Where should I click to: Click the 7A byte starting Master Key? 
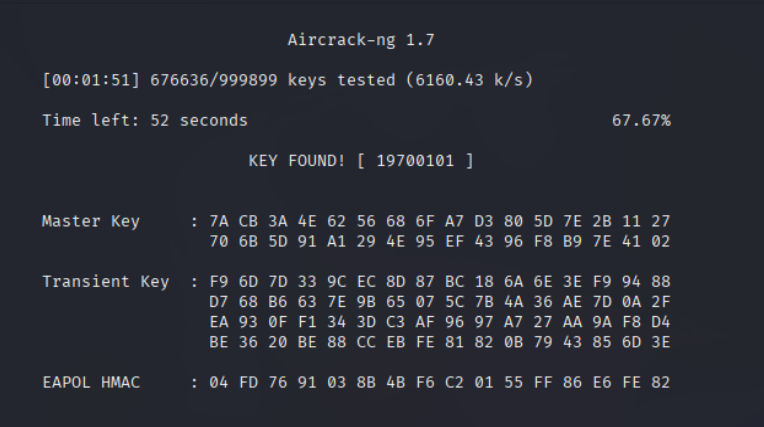pos(220,221)
